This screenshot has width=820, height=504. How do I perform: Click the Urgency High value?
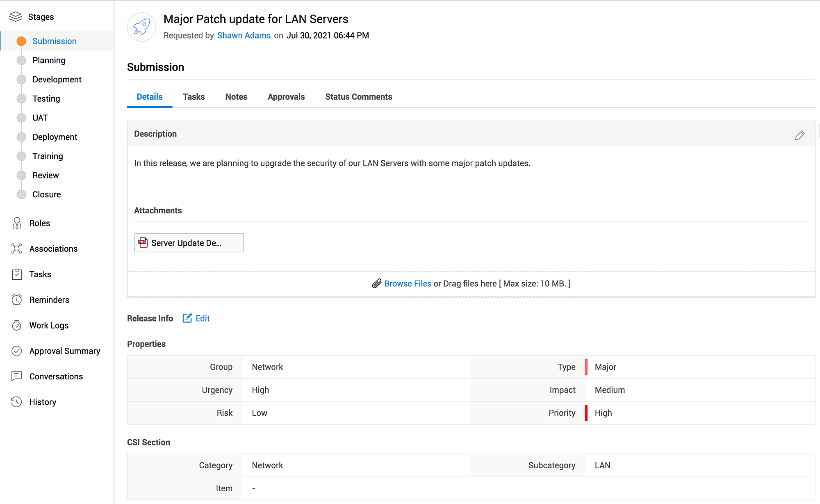260,390
